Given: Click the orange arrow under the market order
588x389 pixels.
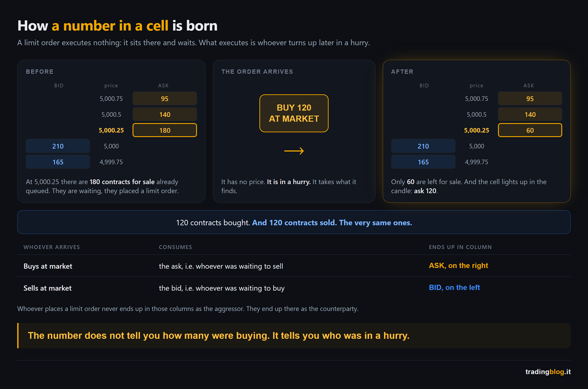Looking at the screenshot, I should pos(294,151).
